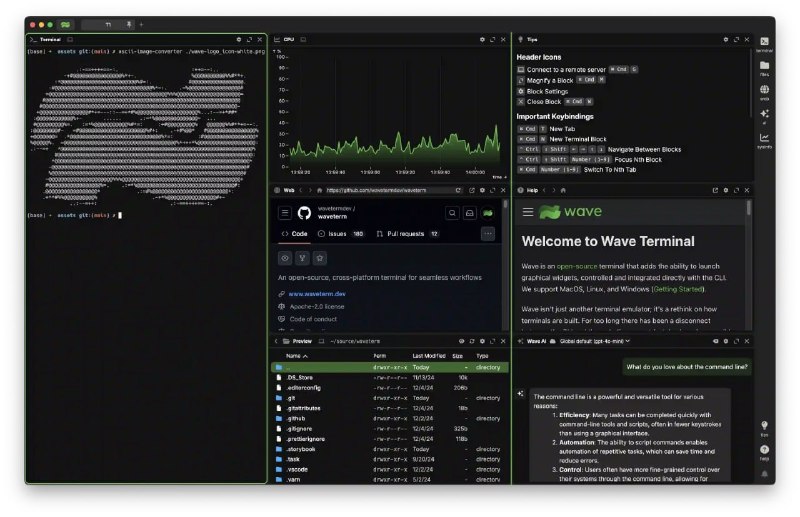The height and width of the screenshot is (517, 800).
Task: Reload the page in the Web block URL bar
Action: pos(458,190)
